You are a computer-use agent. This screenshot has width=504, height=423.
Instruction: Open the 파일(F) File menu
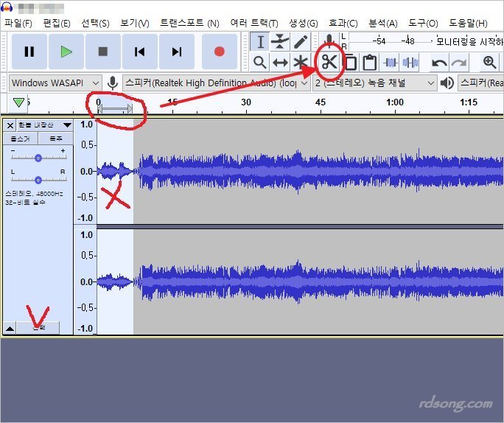pos(18,23)
